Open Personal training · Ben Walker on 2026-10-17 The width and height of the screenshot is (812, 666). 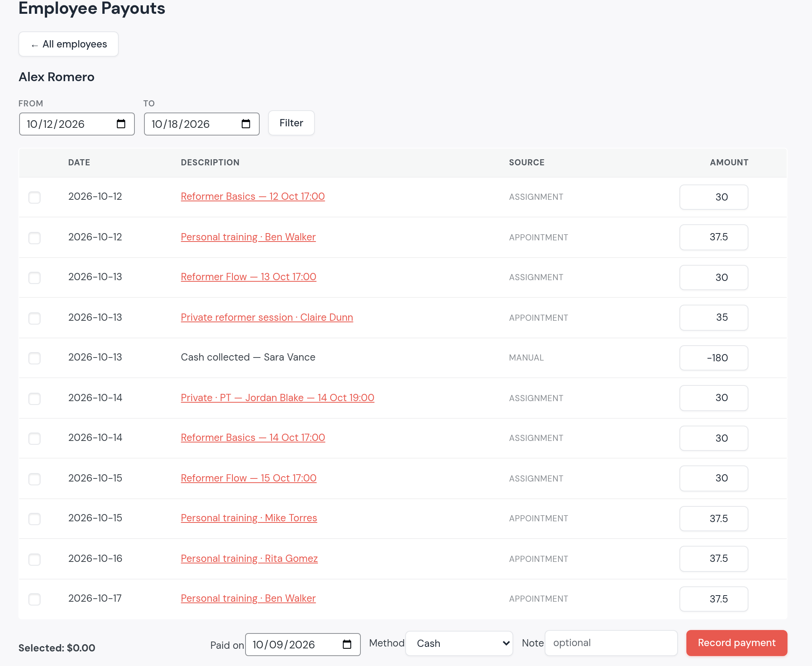[248, 599]
